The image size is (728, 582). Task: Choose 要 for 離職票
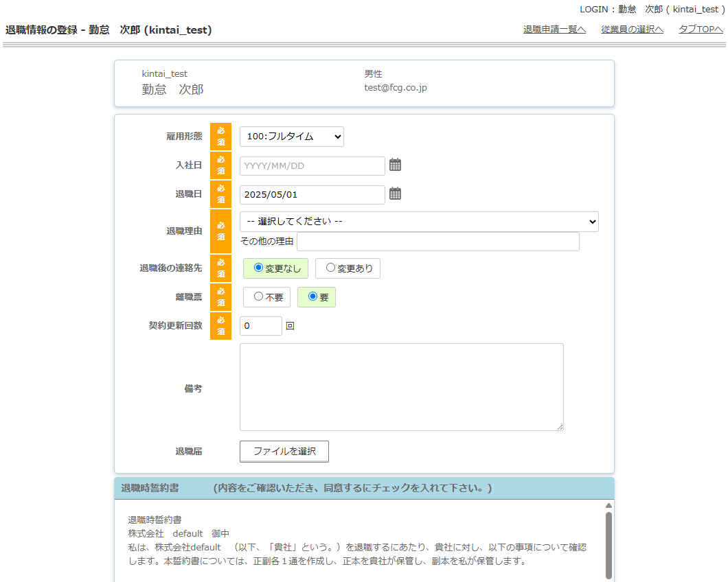[313, 297]
